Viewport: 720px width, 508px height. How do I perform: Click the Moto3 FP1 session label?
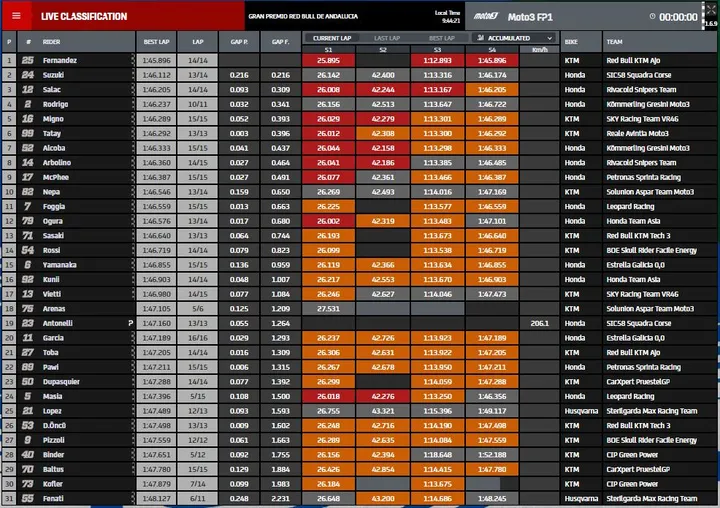(x=530, y=17)
